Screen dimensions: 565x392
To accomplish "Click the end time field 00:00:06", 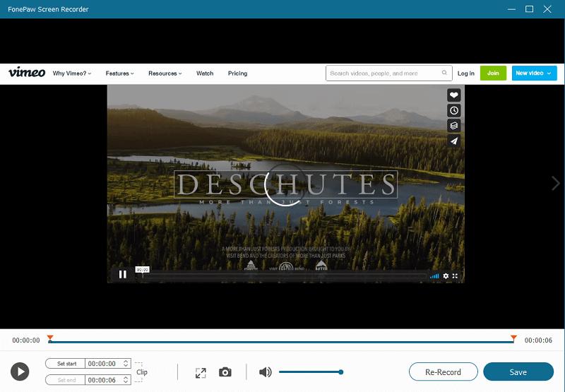I will (x=108, y=380).
